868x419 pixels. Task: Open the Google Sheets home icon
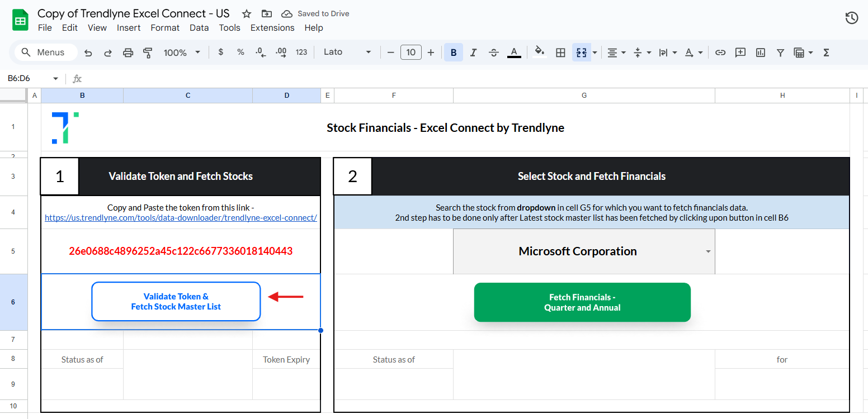[x=20, y=21]
